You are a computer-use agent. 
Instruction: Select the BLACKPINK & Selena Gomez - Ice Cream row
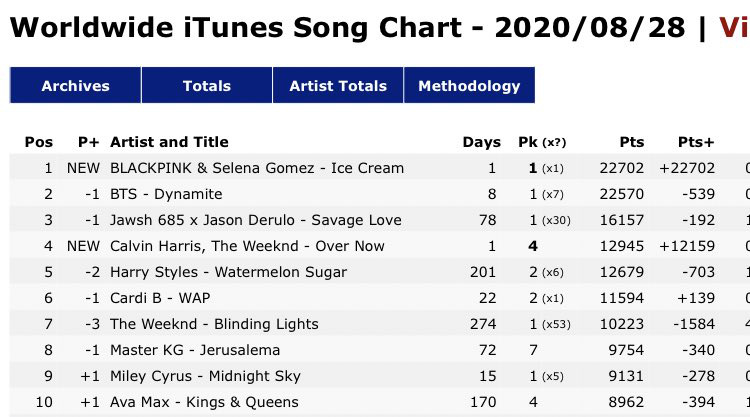380,168
